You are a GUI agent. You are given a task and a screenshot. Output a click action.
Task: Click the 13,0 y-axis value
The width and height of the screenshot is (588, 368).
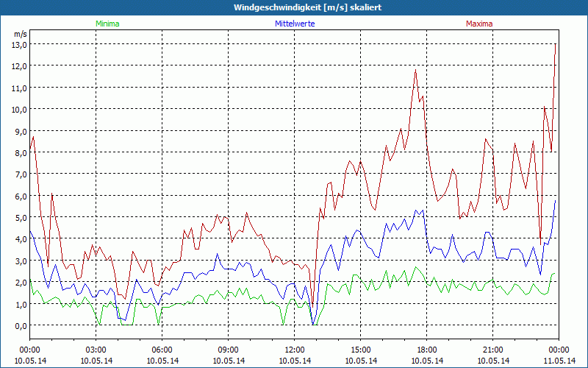point(20,44)
